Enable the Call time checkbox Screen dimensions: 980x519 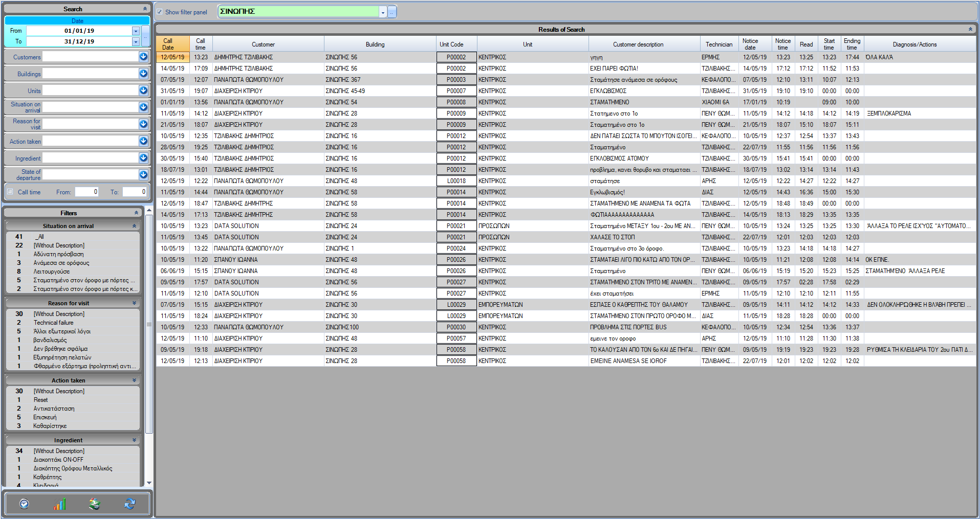click(x=10, y=192)
